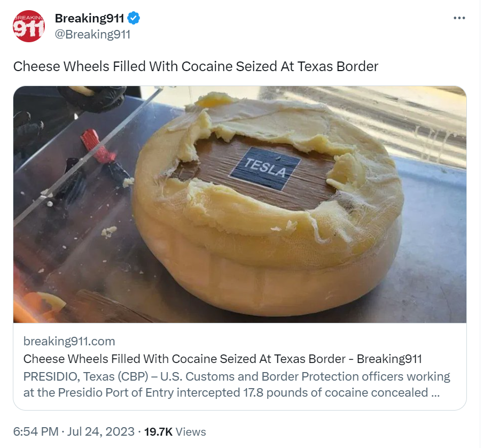Viewport: 484px width, 448px height.
Task: View the 19.7K view count analytics
Action: point(158,431)
